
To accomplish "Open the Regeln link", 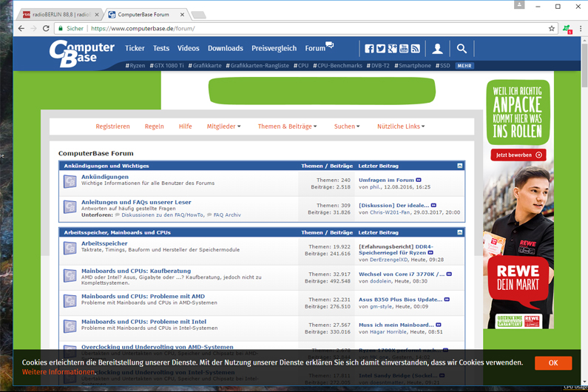I will [154, 126].
